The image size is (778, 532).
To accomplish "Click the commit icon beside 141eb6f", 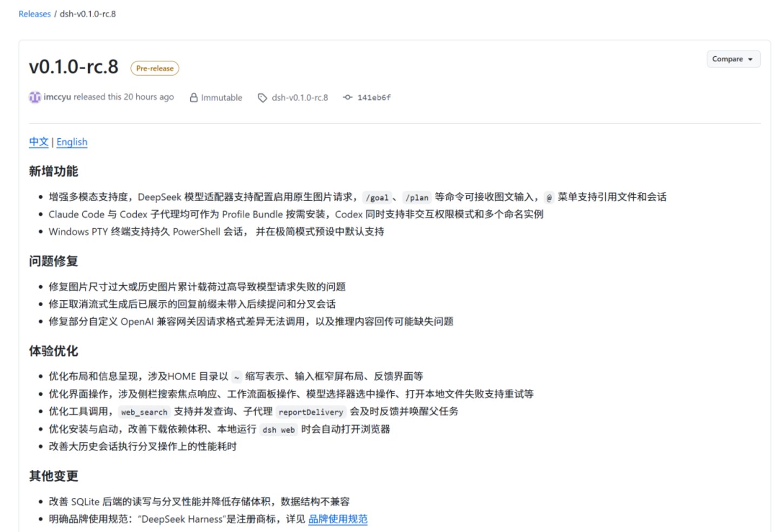I will point(348,97).
